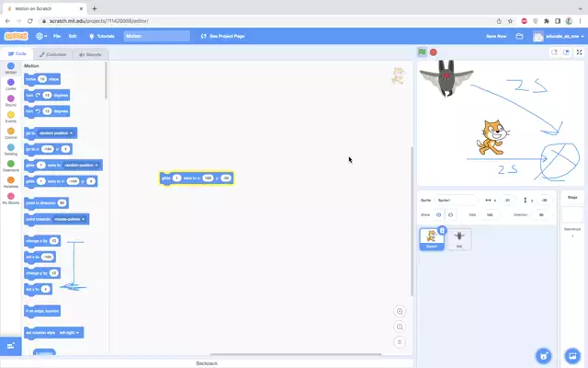Viewport: 588px width, 368px height.
Task: Click the sprite y position field
Action: [544, 201]
